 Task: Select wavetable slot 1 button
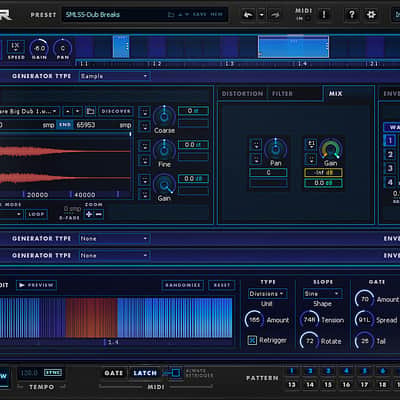[x=390, y=140]
